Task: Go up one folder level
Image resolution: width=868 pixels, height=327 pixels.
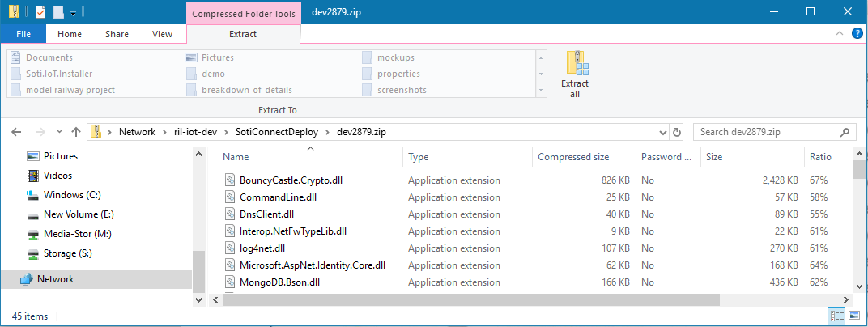Action: click(76, 132)
